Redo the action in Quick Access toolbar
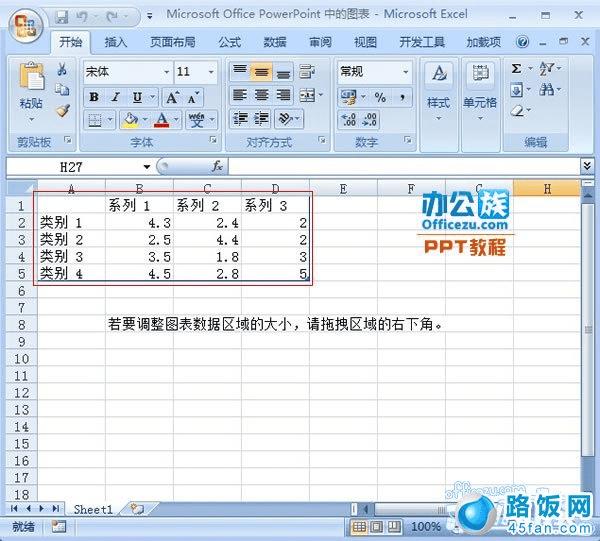 pos(112,16)
